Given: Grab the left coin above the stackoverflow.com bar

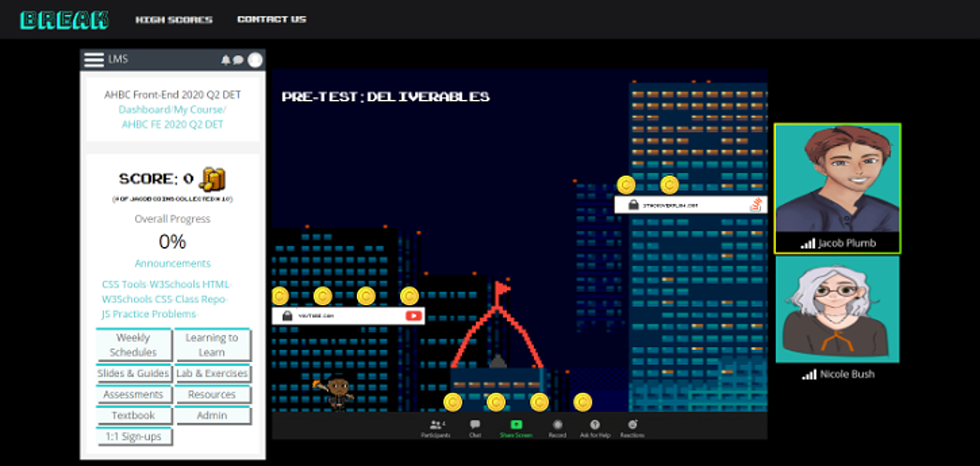Looking at the screenshot, I should point(626,184).
